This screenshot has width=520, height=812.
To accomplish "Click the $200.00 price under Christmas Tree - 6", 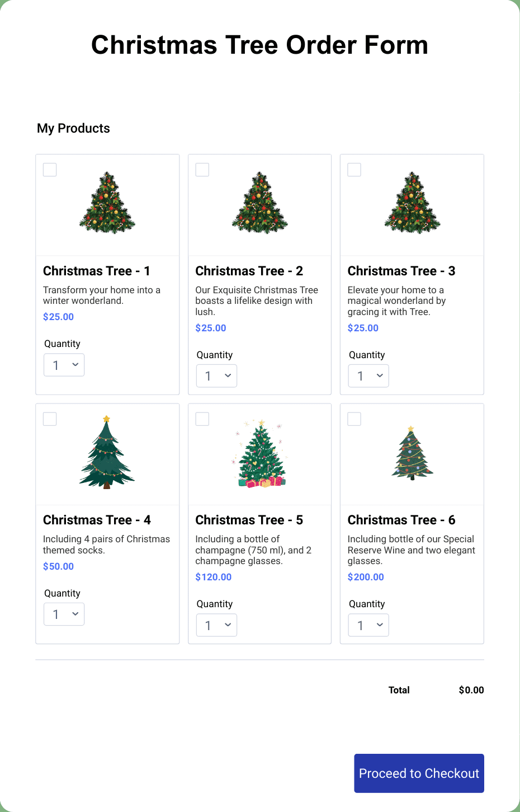I will point(366,576).
